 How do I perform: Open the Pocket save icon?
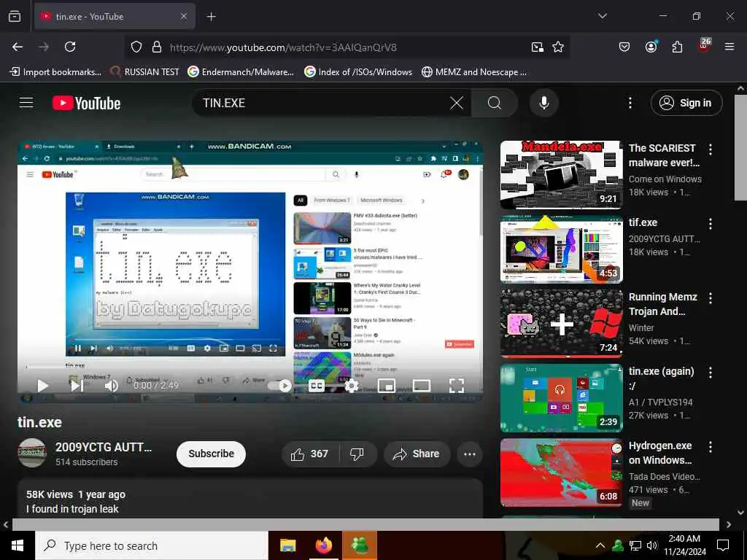tap(624, 47)
